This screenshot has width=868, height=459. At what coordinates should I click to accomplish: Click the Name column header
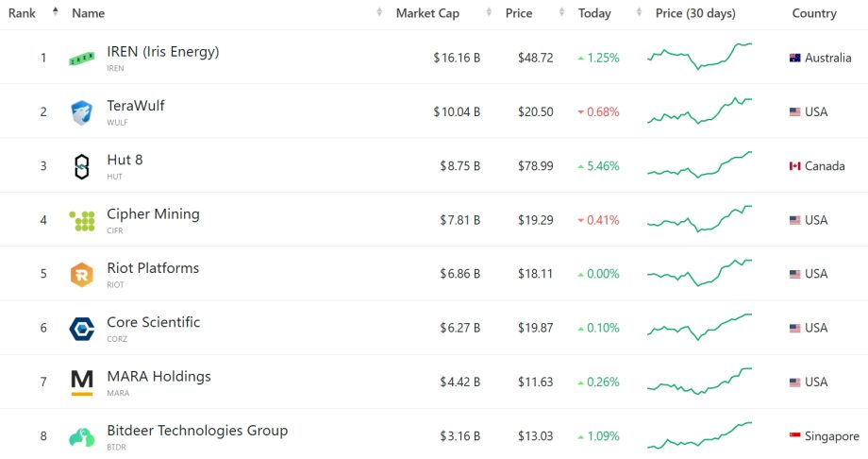click(89, 13)
